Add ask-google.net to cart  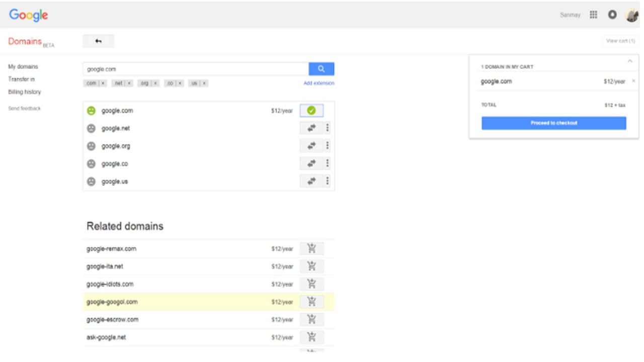click(x=312, y=337)
